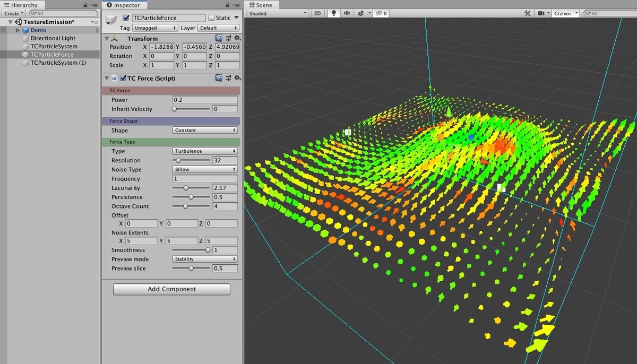This screenshot has height=364, width=637.
Task: Click the scene camera settings icon
Action: [541, 13]
